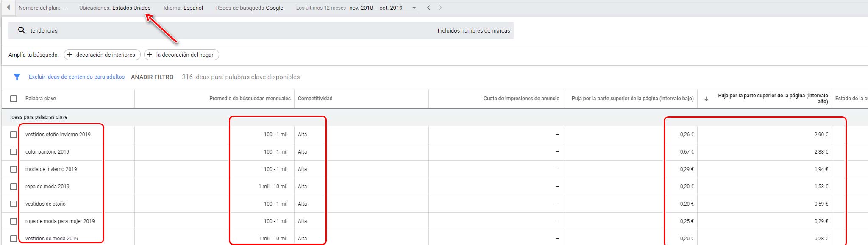
Task: Go to previous date period arrow
Action: click(429, 8)
